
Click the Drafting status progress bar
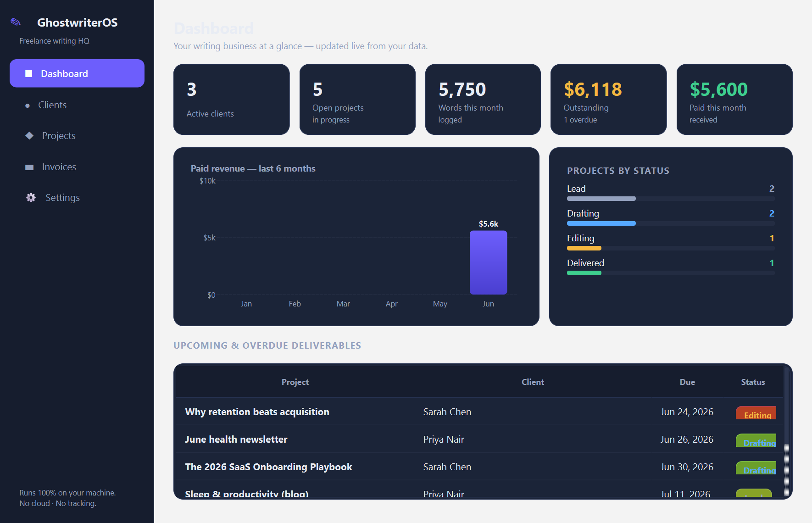pyautogui.click(x=671, y=223)
